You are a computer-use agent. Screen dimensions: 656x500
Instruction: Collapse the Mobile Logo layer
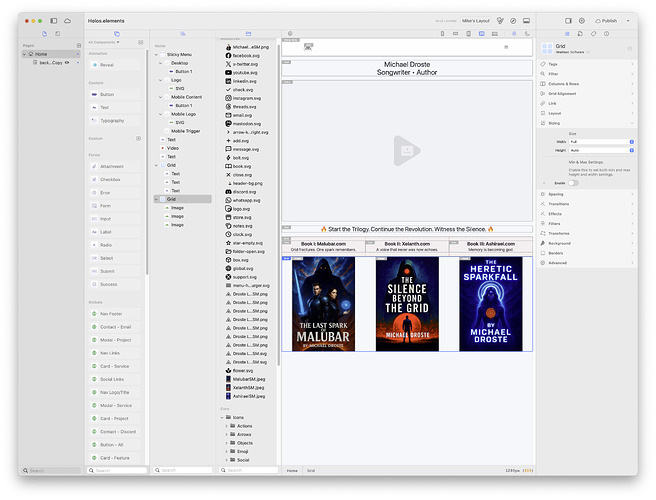[161, 114]
